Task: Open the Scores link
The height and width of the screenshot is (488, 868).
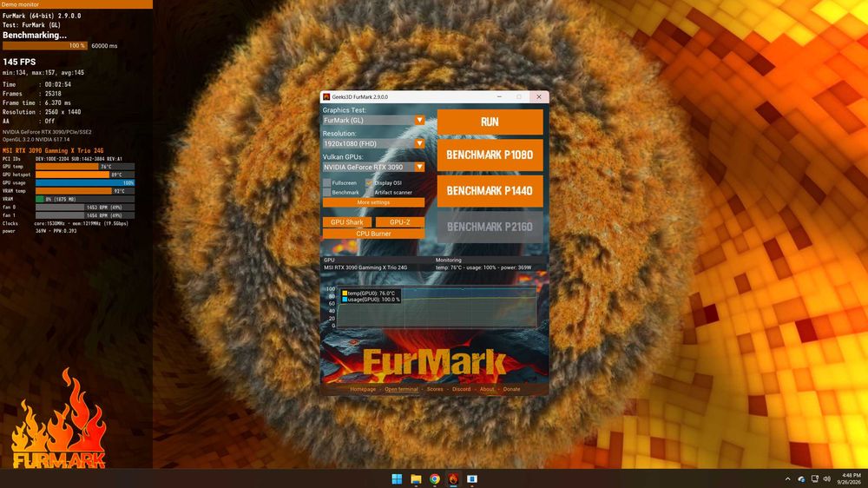Action: (x=435, y=389)
